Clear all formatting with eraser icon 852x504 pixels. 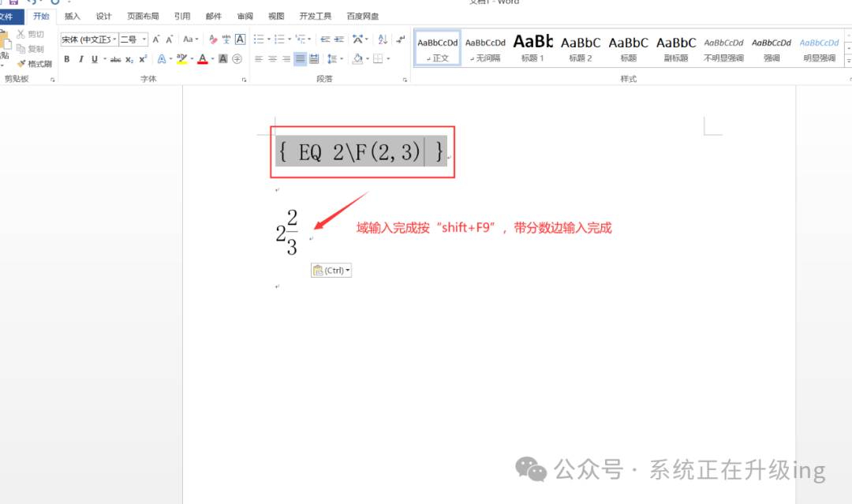click(213, 39)
